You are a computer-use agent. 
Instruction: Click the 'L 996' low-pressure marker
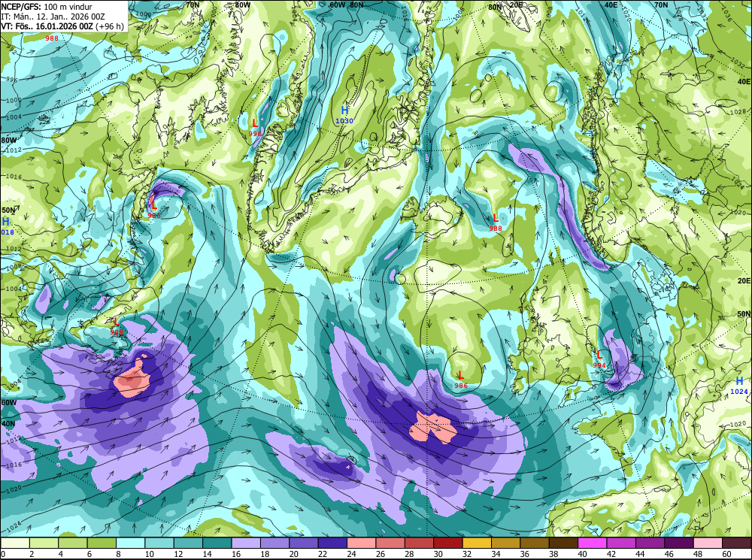click(x=255, y=128)
